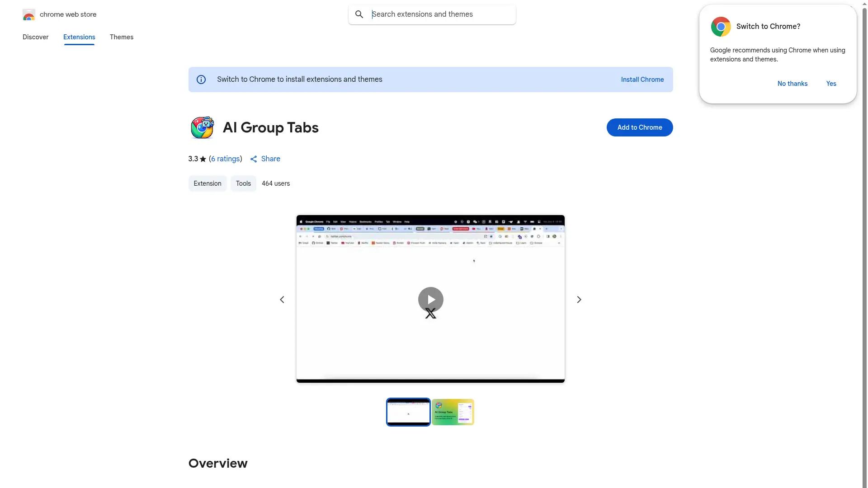This screenshot has width=868, height=488.
Task: Click the Install Chrome link
Action: tap(642, 79)
